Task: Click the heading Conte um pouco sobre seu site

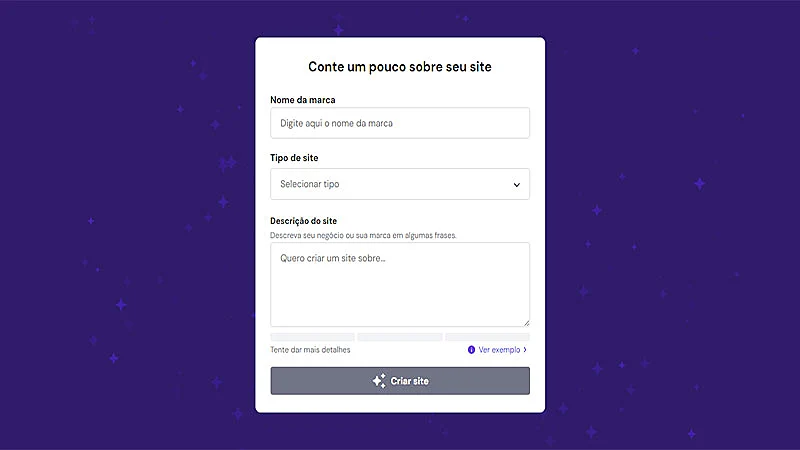Action: (x=400, y=67)
